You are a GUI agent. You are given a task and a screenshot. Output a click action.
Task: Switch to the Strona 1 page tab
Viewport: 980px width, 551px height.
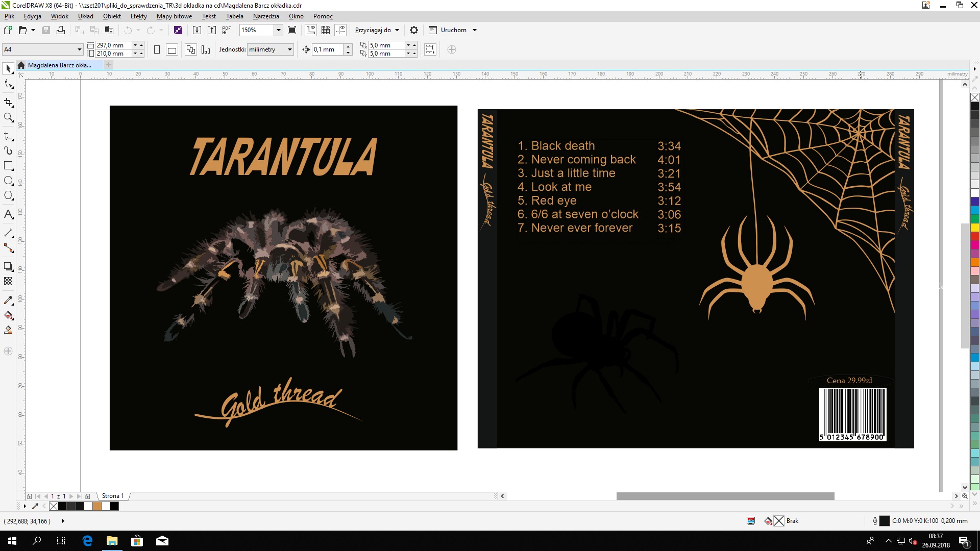tap(112, 496)
